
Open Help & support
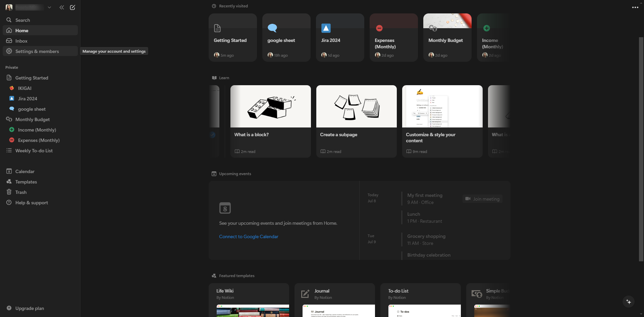tap(32, 203)
